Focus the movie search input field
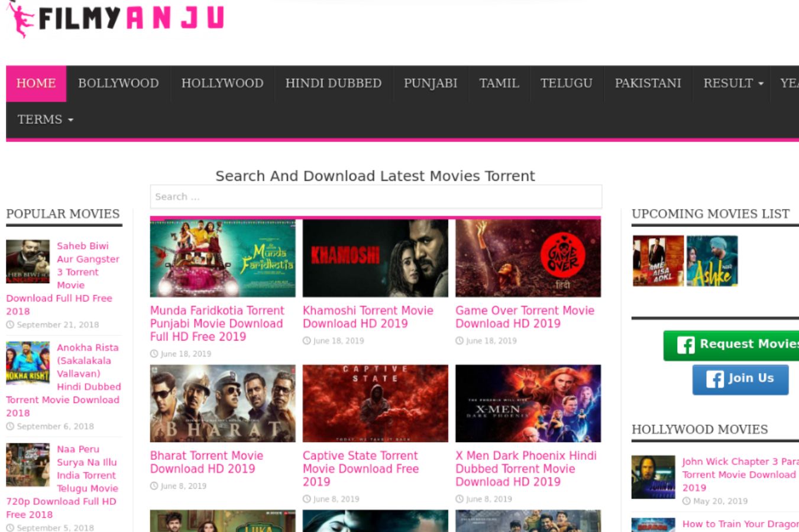This screenshot has width=799, height=532. (376, 197)
